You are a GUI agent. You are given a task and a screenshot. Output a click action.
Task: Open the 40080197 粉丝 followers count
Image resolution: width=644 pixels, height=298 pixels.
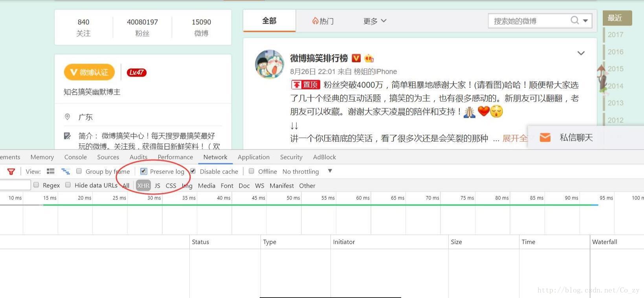pyautogui.click(x=142, y=27)
